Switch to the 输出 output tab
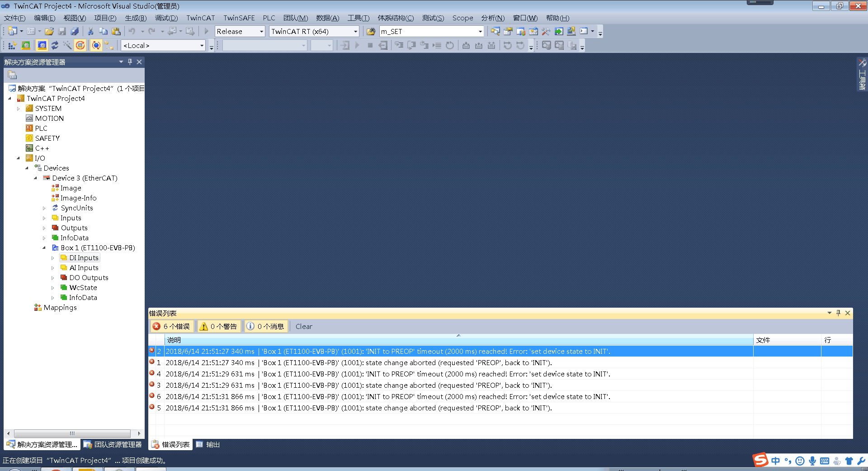Image resolution: width=868 pixels, height=471 pixels. click(x=208, y=445)
